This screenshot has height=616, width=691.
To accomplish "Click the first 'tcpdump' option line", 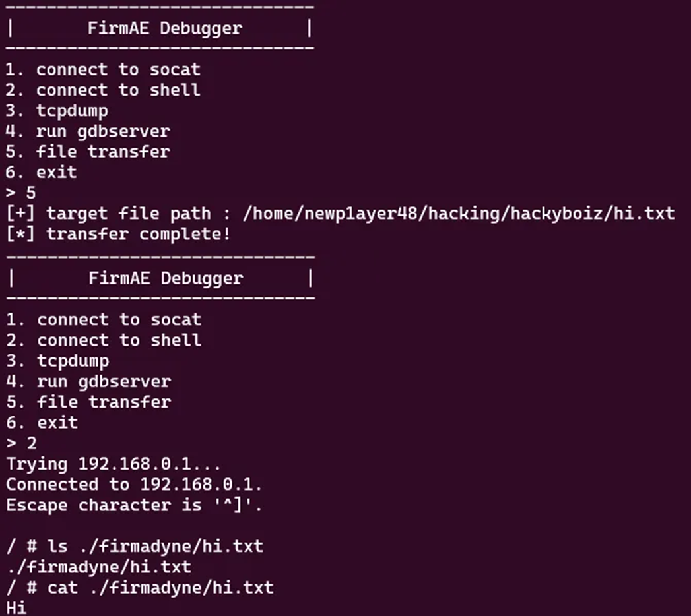I will coord(57,111).
